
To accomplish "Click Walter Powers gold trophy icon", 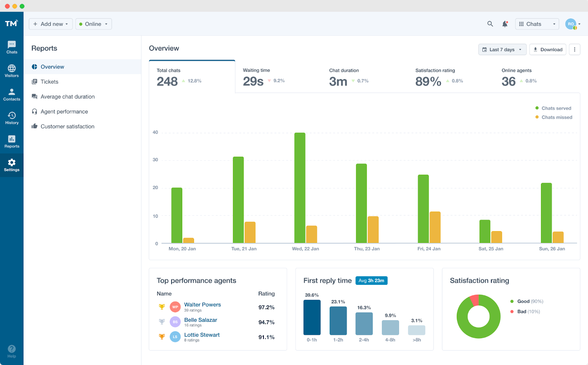I will (x=162, y=306).
